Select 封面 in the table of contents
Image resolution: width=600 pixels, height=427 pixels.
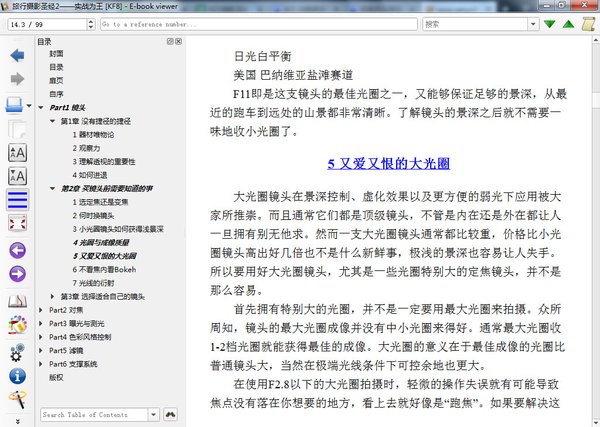pyautogui.click(x=56, y=54)
